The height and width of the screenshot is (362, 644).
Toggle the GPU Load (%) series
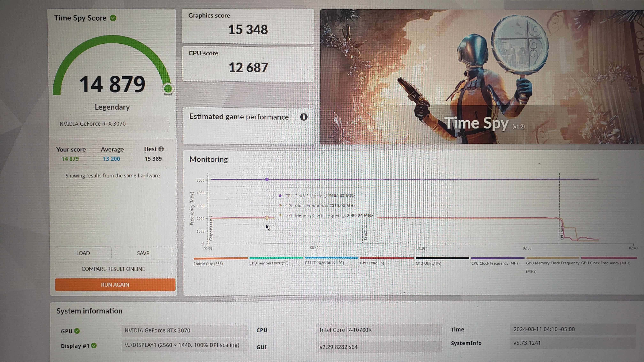point(387,261)
